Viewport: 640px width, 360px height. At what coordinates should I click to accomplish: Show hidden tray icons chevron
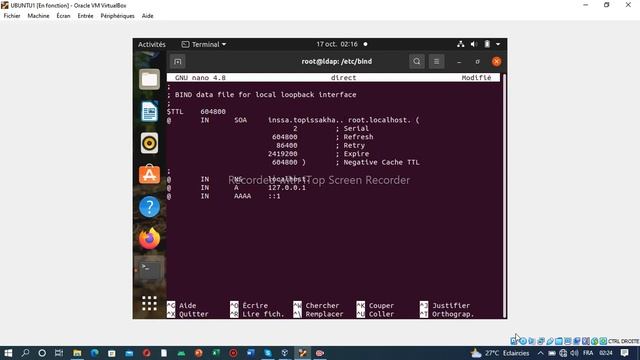[540, 353]
